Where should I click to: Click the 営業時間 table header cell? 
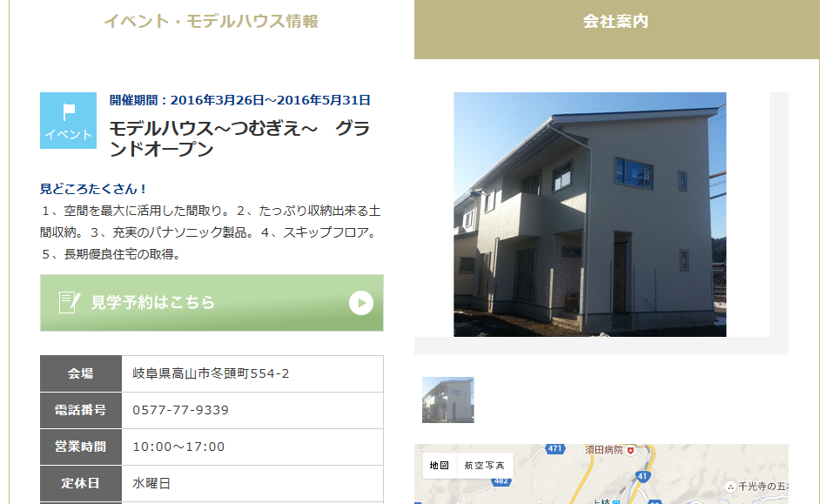pyautogui.click(x=81, y=447)
